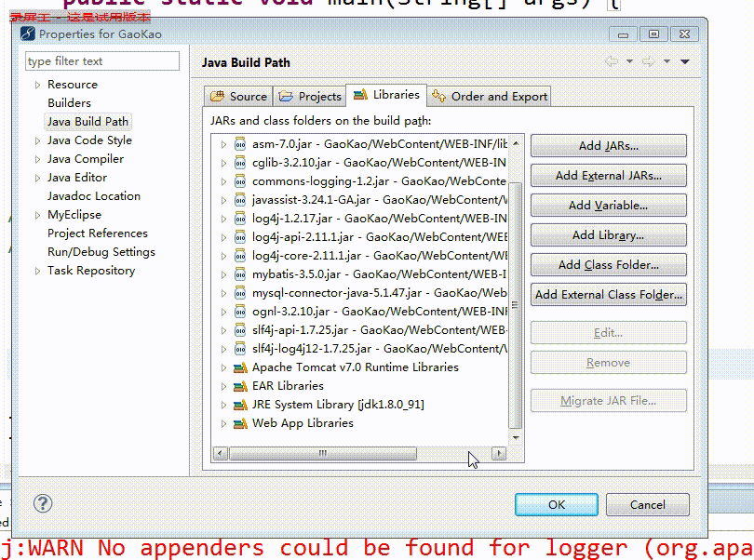This screenshot has height=560, width=754.
Task: Click the Add JARs... button
Action: 608,146
